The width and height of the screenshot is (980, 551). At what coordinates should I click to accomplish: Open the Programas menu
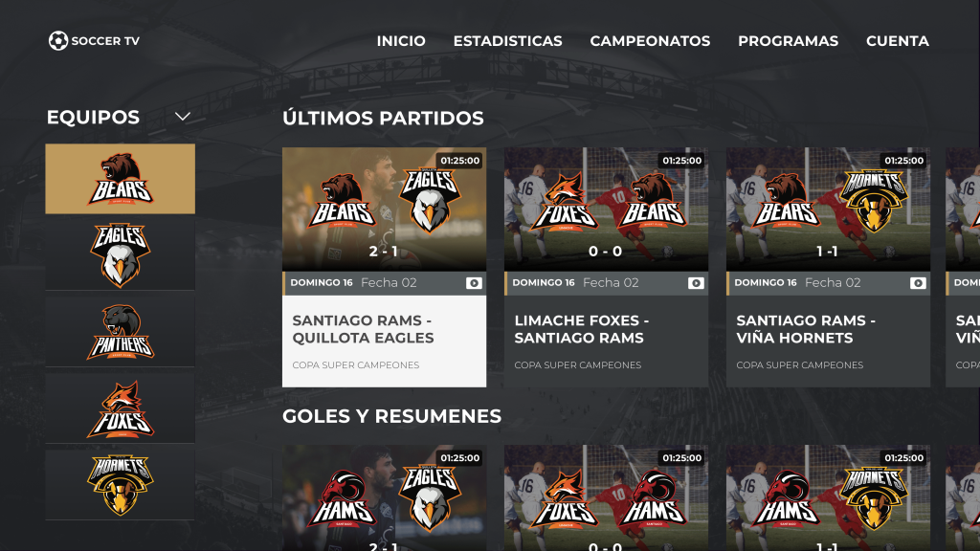(789, 41)
